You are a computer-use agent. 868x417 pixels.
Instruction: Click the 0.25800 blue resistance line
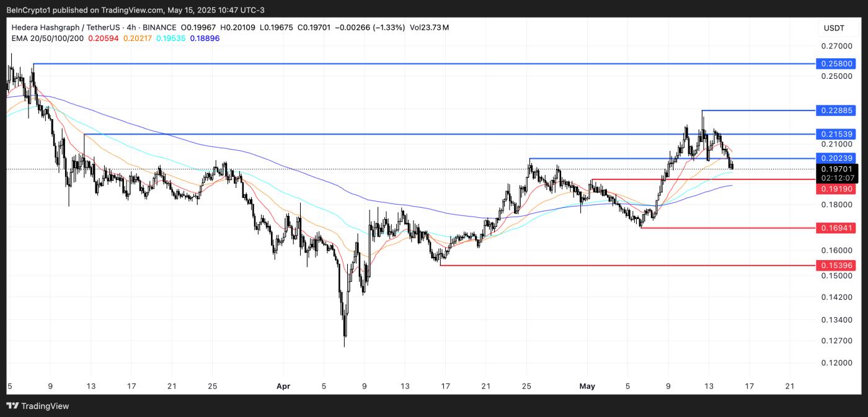[x=425, y=63]
